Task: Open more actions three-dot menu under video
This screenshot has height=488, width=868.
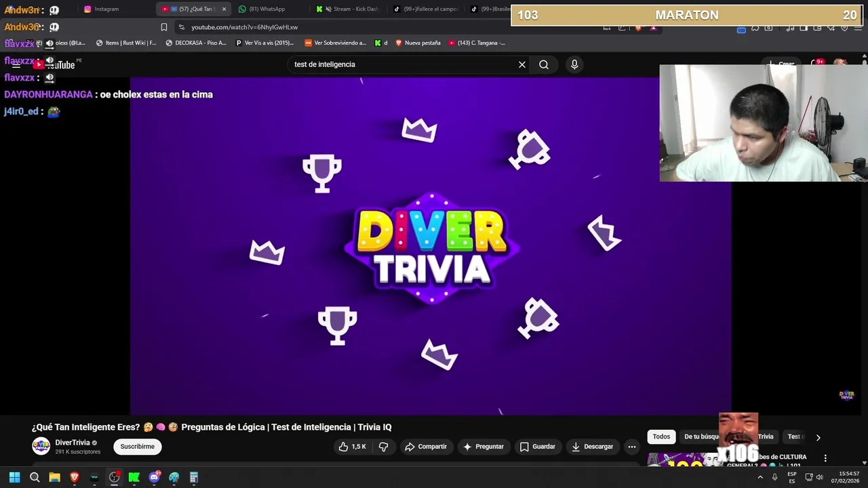Action: 632,447
